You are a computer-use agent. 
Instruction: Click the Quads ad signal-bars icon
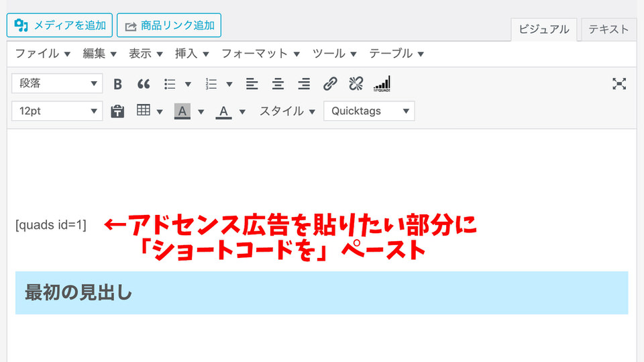point(382,84)
